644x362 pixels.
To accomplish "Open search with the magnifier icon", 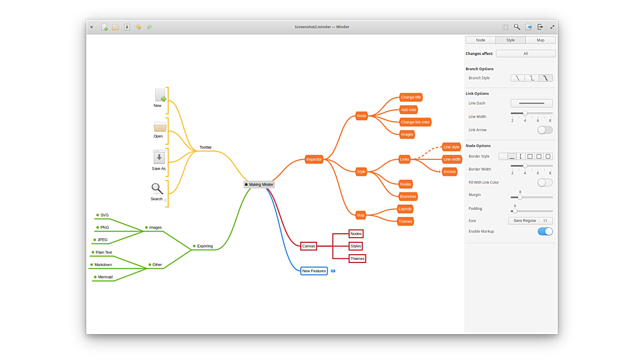I will 517,27.
